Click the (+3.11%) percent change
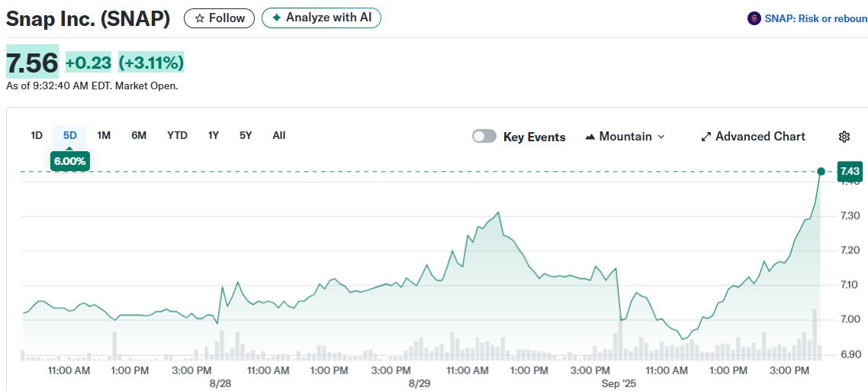This screenshot has width=868, height=391. [x=151, y=63]
